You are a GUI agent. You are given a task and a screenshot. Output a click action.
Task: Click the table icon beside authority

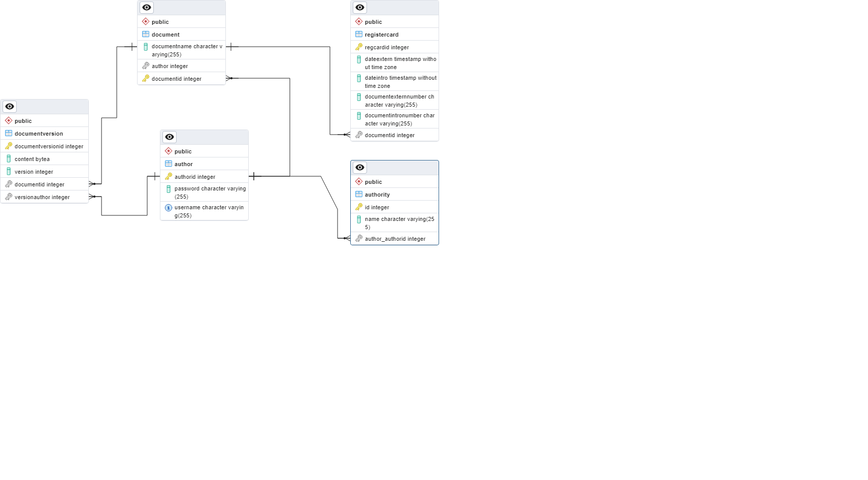[359, 194]
